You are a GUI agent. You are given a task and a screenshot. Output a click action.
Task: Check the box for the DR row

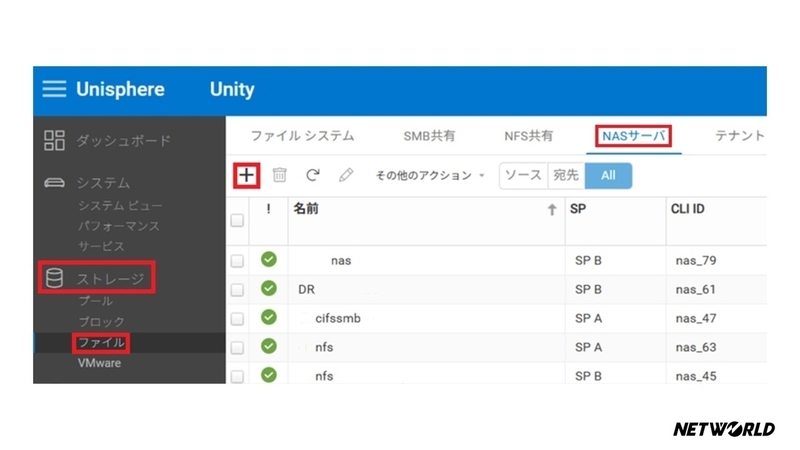(x=237, y=290)
